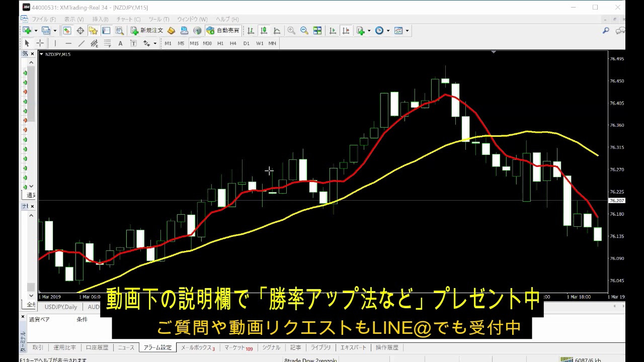This screenshot has height=362, width=644.
Task: Toggle 自動売買 auto trading
Action: [x=222, y=31]
